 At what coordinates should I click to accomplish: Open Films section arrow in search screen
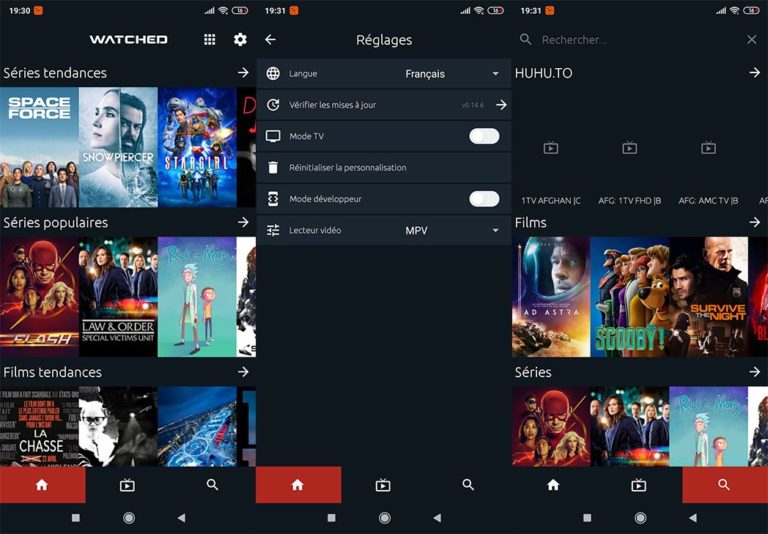click(755, 222)
